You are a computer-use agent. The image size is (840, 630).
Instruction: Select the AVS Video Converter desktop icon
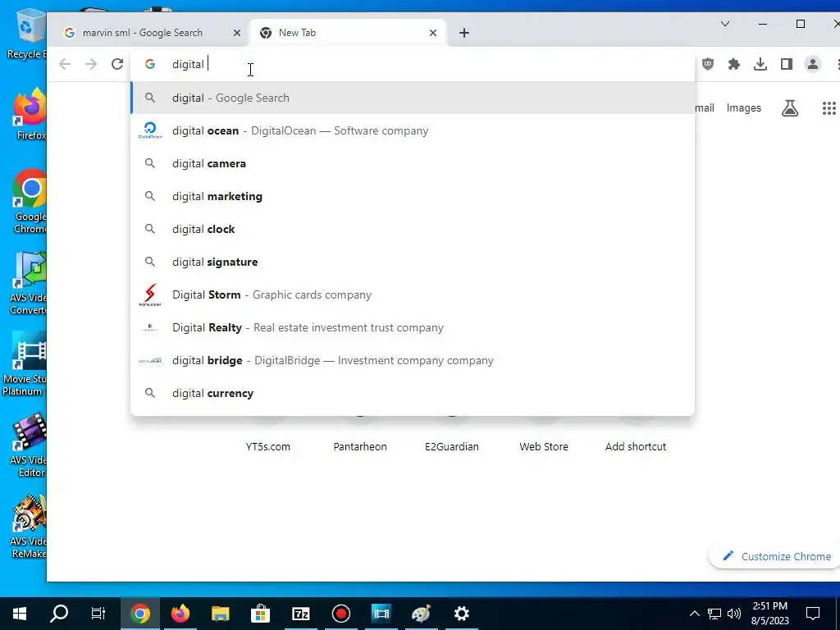(x=29, y=283)
